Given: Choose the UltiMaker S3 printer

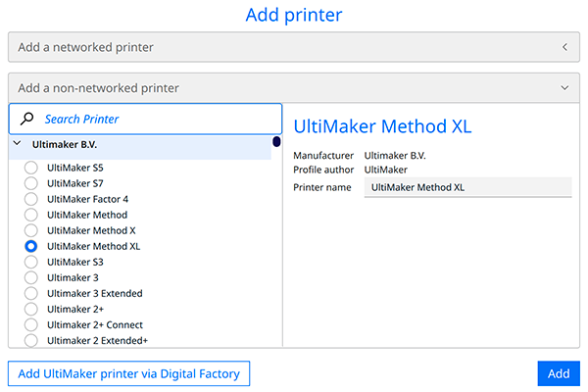Looking at the screenshot, I should pyautogui.click(x=31, y=262).
